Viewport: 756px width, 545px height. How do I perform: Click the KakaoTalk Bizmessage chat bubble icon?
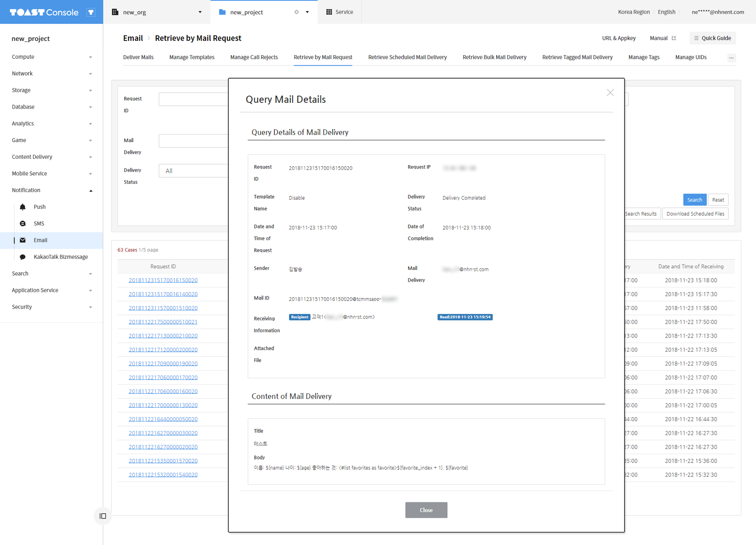pos(23,257)
